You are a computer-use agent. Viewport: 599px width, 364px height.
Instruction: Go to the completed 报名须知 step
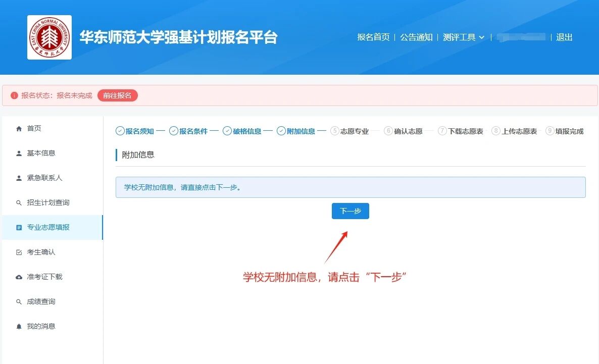(135, 131)
